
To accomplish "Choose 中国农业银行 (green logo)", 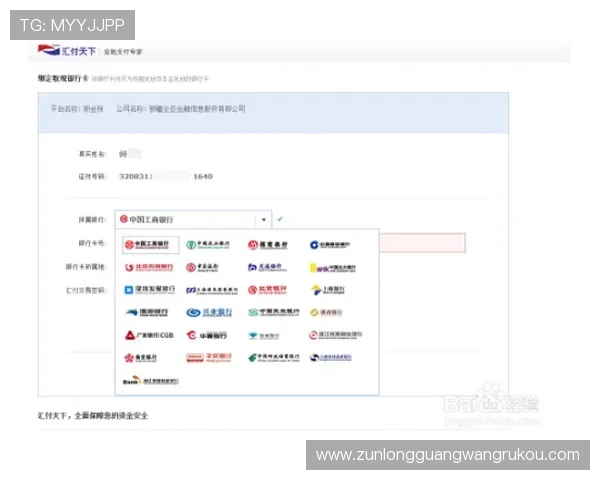I will [208, 245].
